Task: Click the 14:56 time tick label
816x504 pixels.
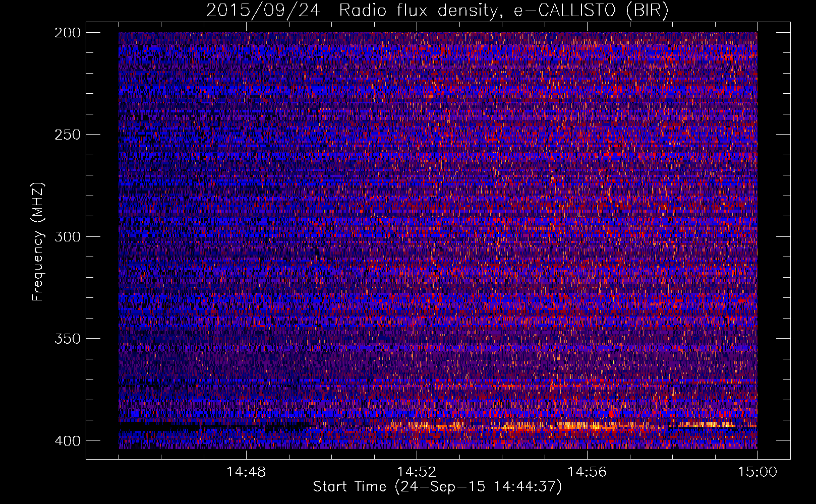Action: click(587, 472)
